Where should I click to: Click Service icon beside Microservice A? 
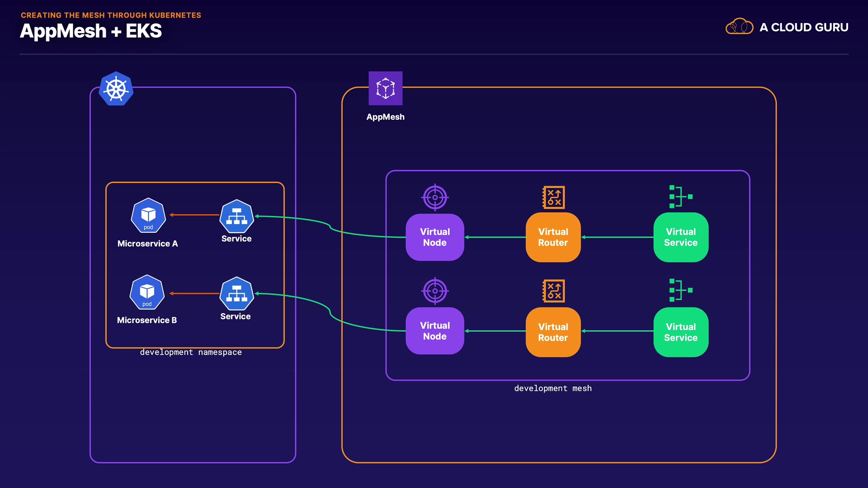click(236, 216)
